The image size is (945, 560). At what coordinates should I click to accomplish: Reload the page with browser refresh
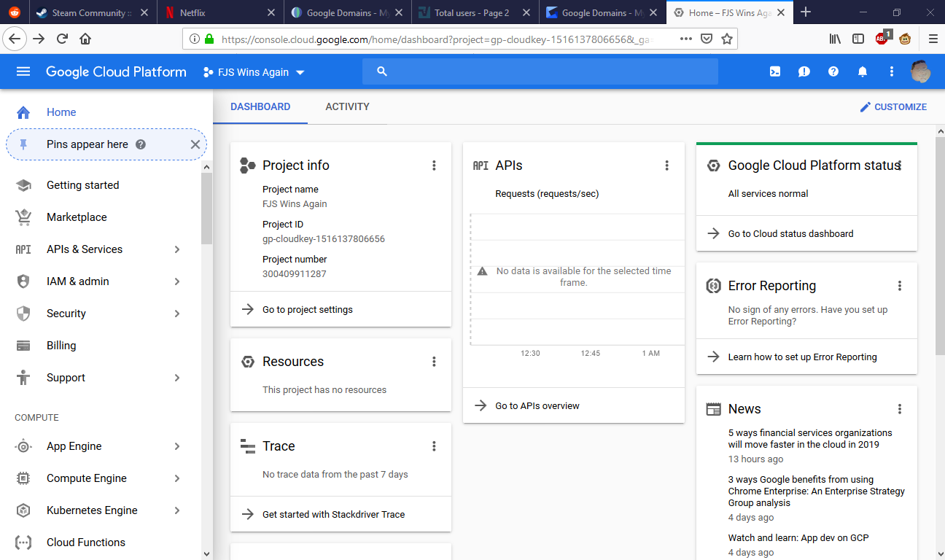click(62, 39)
